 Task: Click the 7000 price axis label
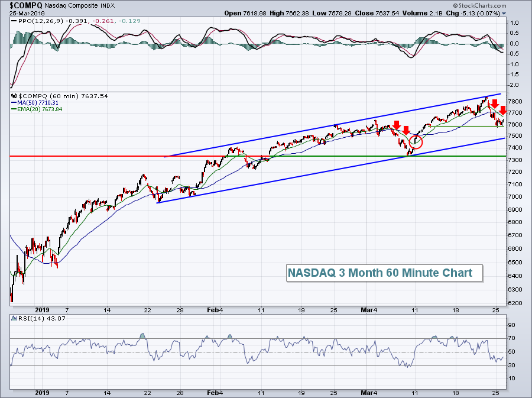[x=515, y=197]
